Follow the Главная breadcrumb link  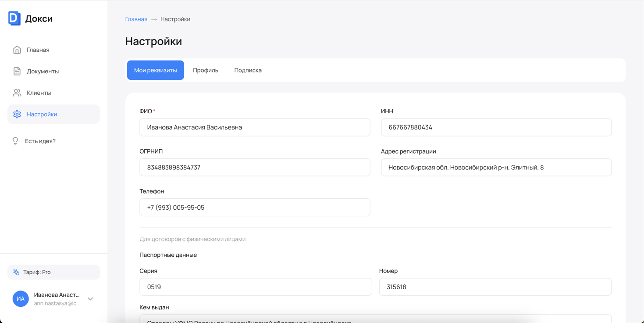[x=136, y=19]
